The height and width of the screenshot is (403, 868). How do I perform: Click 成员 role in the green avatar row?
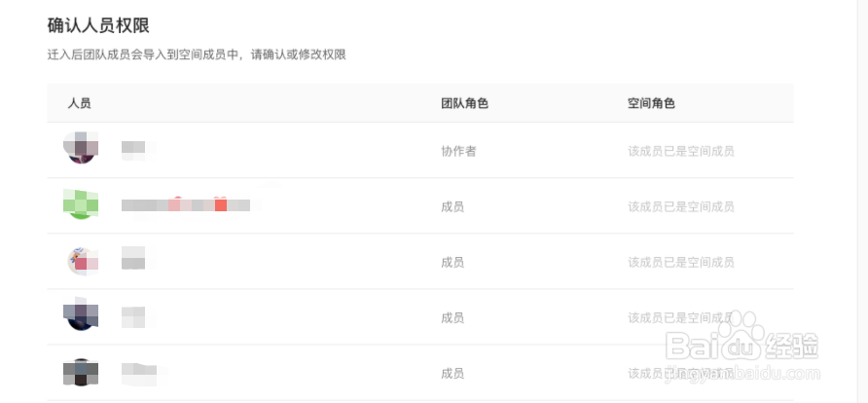coord(452,206)
